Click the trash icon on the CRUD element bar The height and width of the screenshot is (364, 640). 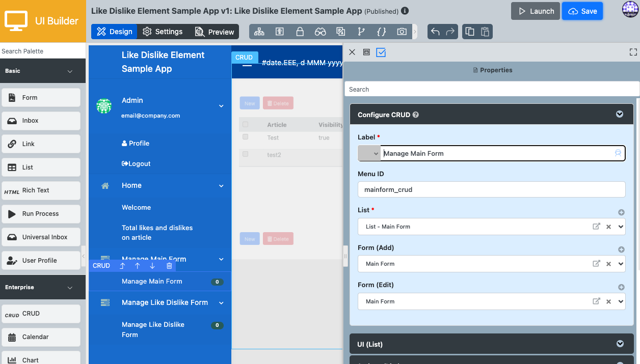pyautogui.click(x=169, y=266)
